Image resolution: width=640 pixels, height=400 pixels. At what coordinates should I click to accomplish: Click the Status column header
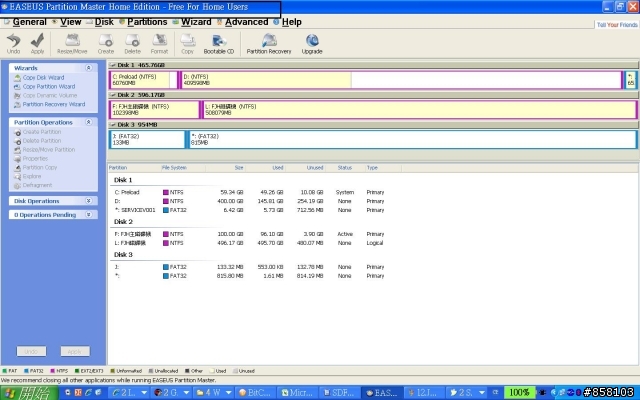point(345,168)
